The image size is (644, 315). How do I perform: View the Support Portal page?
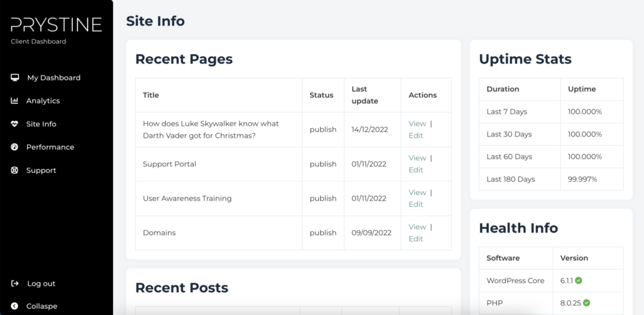coord(418,158)
